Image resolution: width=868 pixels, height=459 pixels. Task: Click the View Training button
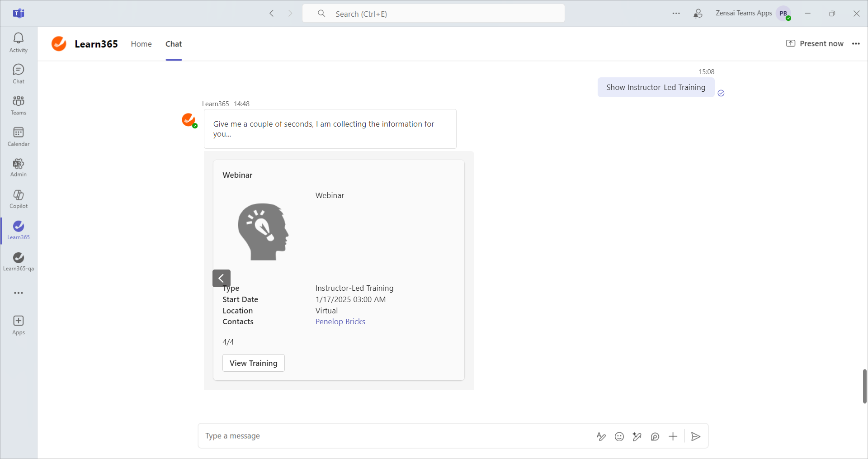coord(253,363)
